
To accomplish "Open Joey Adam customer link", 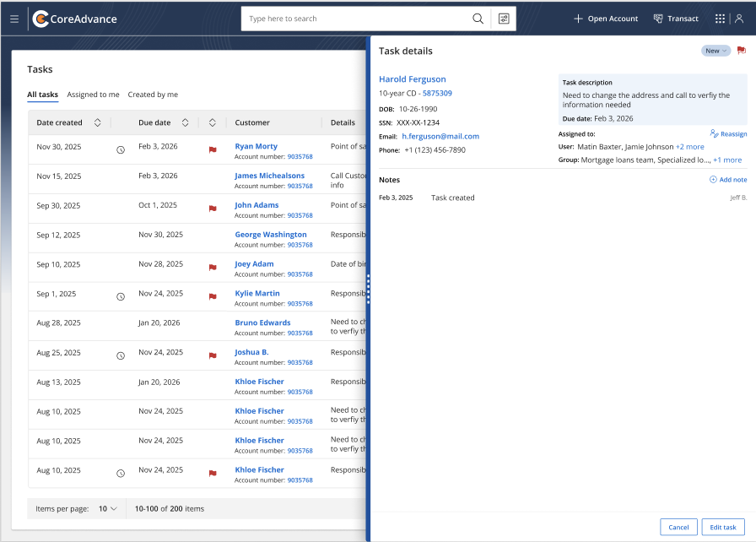I will [x=254, y=263].
